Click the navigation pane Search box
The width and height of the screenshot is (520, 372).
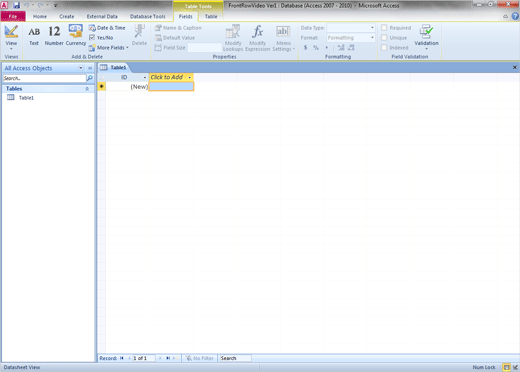44,78
